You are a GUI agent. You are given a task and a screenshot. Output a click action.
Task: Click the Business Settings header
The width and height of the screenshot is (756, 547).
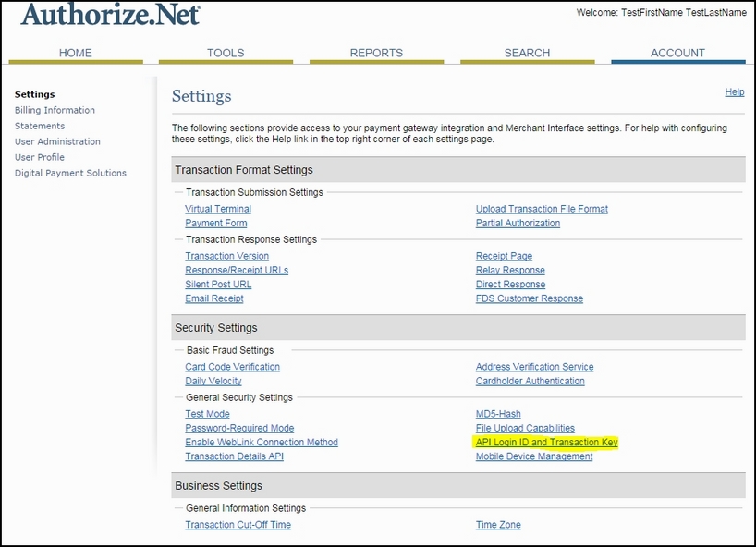click(x=458, y=485)
